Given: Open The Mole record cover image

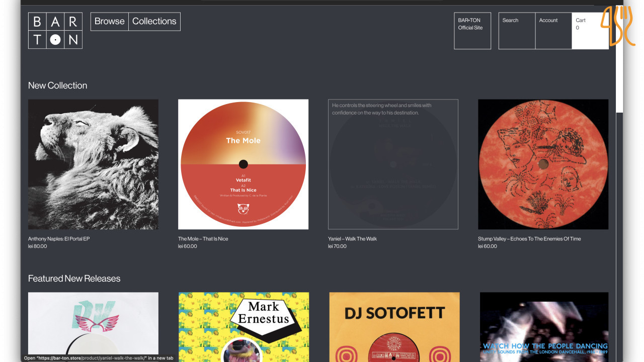Looking at the screenshot, I should [x=244, y=164].
